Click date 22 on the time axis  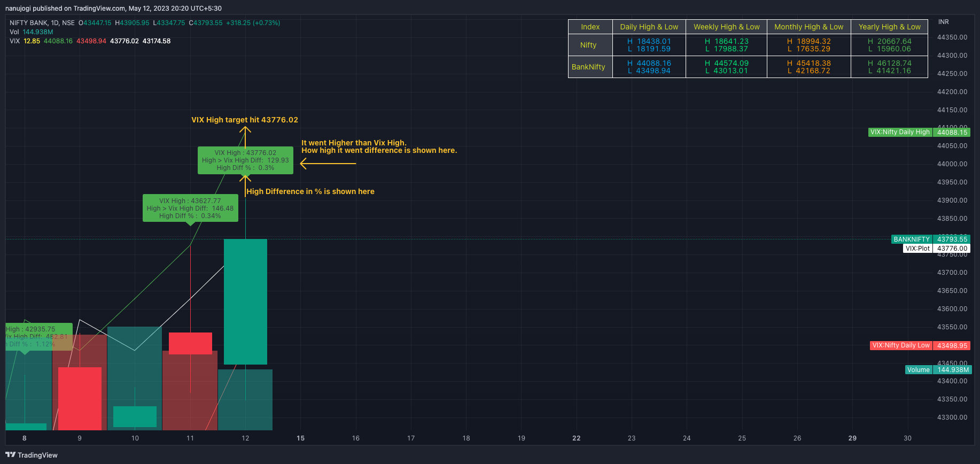tap(576, 438)
